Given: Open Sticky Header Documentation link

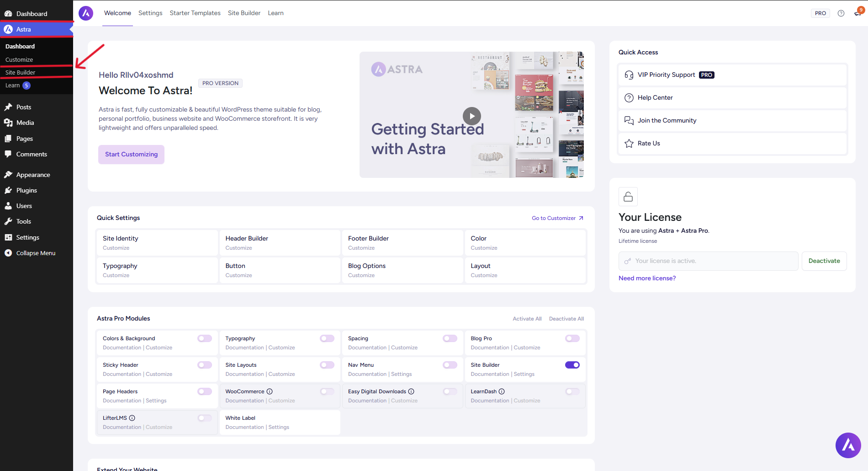Looking at the screenshot, I should [x=122, y=374].
